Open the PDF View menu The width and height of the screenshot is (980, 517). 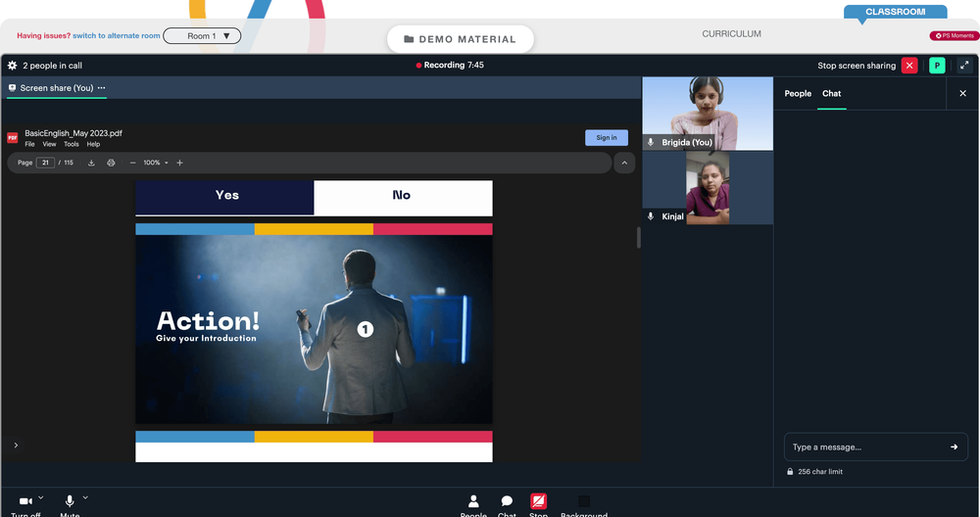[x=49, y=144]
